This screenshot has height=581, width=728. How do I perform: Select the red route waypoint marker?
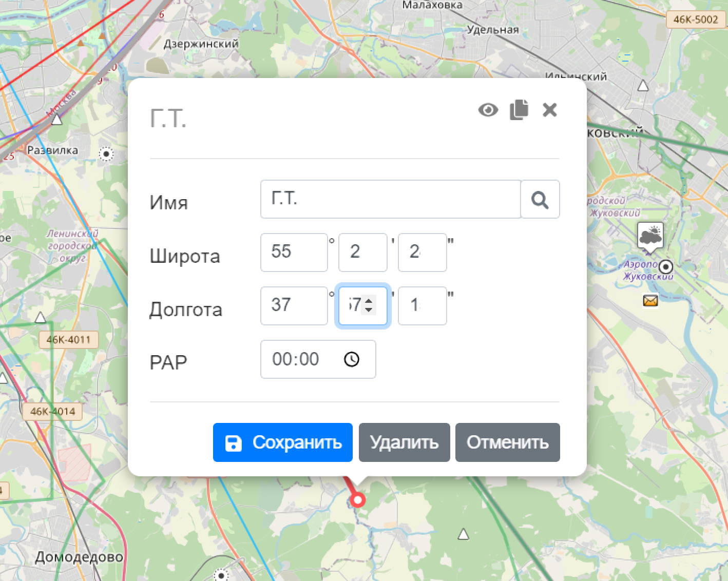tap(357, 499)
